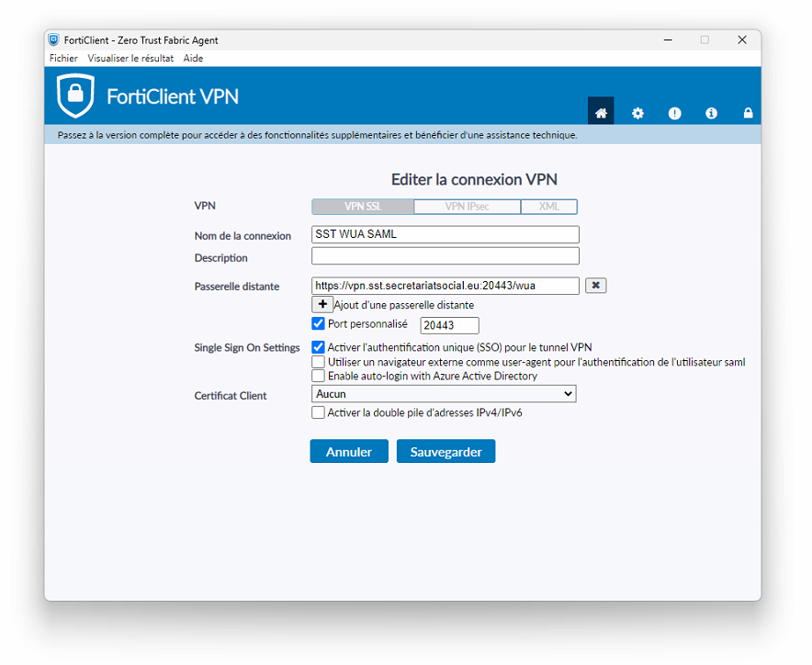Screen dimensions: 812x665
Task: Enable auto-login with Azure Active Directory
Action: click(x=318, y=377)
